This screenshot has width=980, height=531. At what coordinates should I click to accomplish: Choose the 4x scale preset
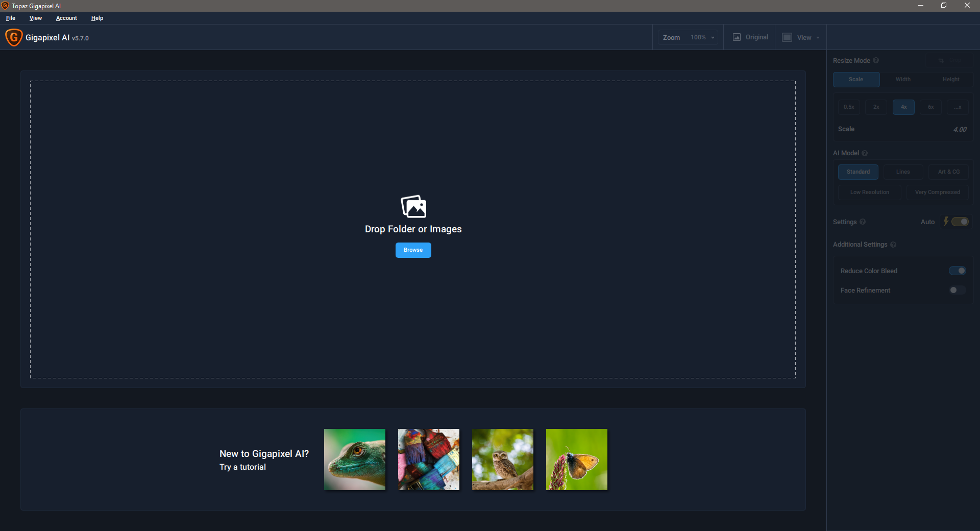tap(903, 107)
